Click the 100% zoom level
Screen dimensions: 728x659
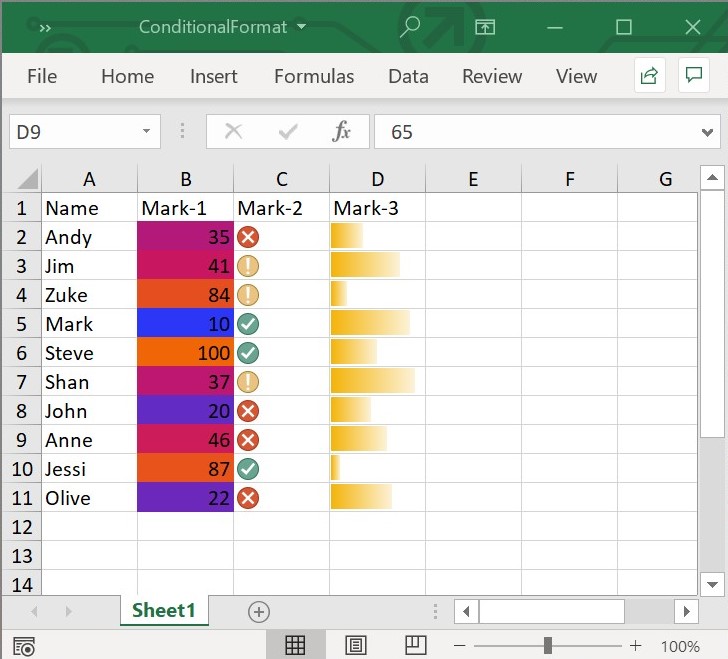coord(680,646)
